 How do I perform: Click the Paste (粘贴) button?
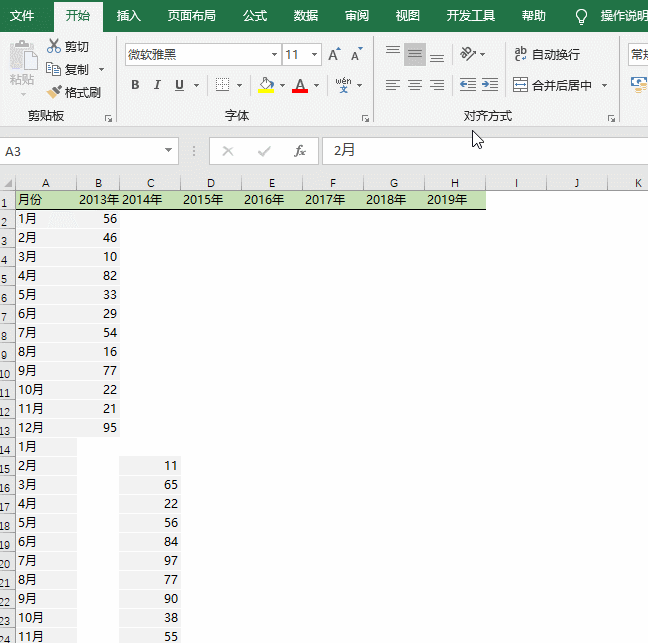pyautogui.click(x=22, y=66)
